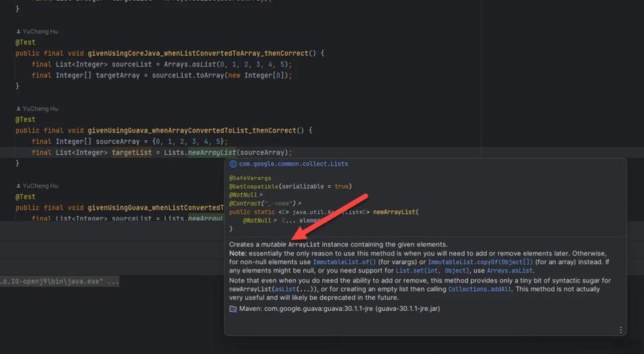Click @Test above givenUsingGuava_whenArrayConvertedToList_thenCorrect

pyautogui.click(x=26, y=120)
